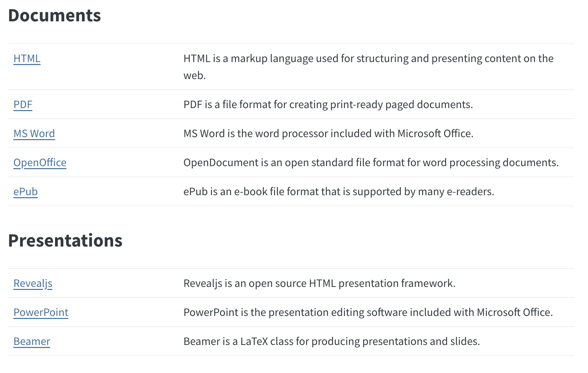Click the ePub e-book format description

click(x=339, y=192)
